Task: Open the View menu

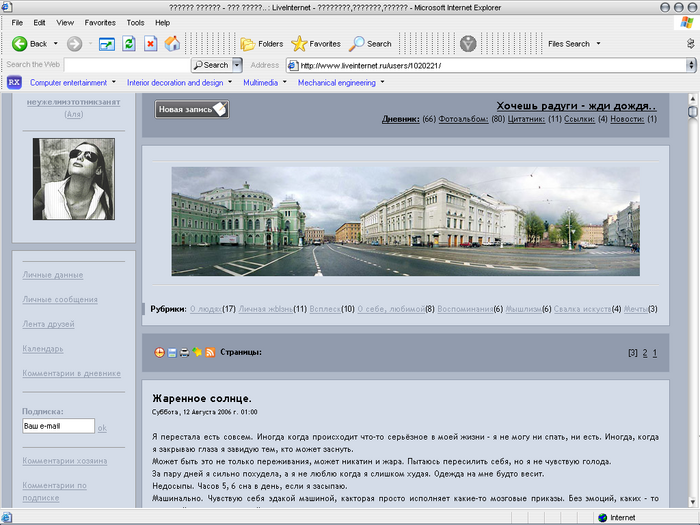Action: [x=65, y=23]
